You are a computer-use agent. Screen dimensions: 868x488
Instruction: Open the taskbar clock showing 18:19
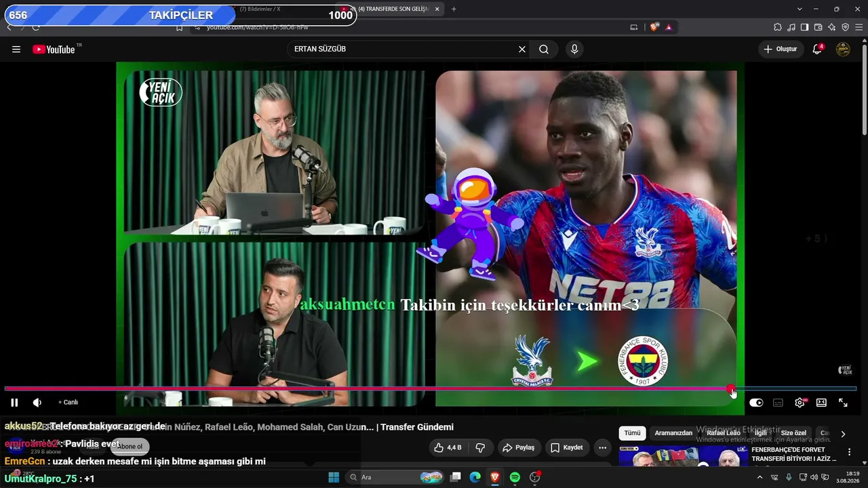pyautogui.click(x=848, y=477)
